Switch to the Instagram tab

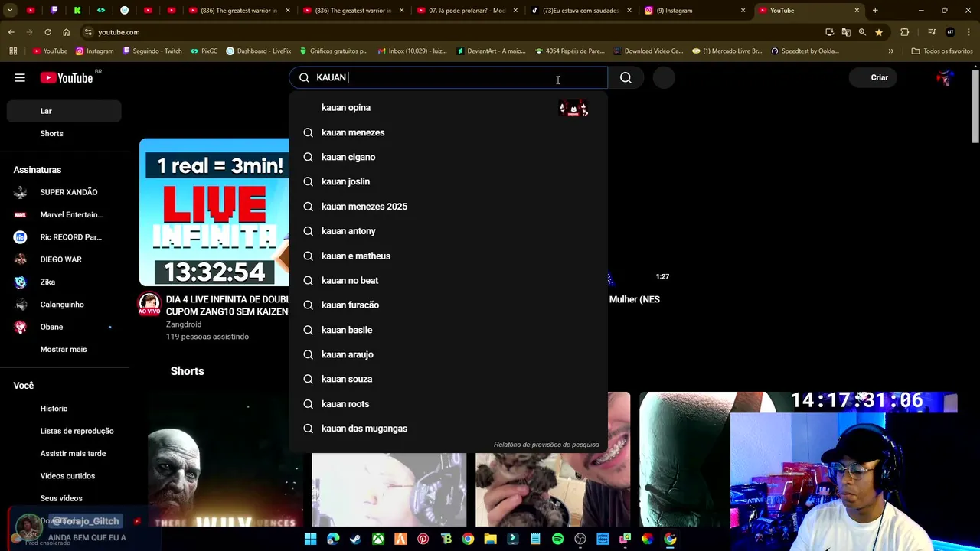(694, 11)
